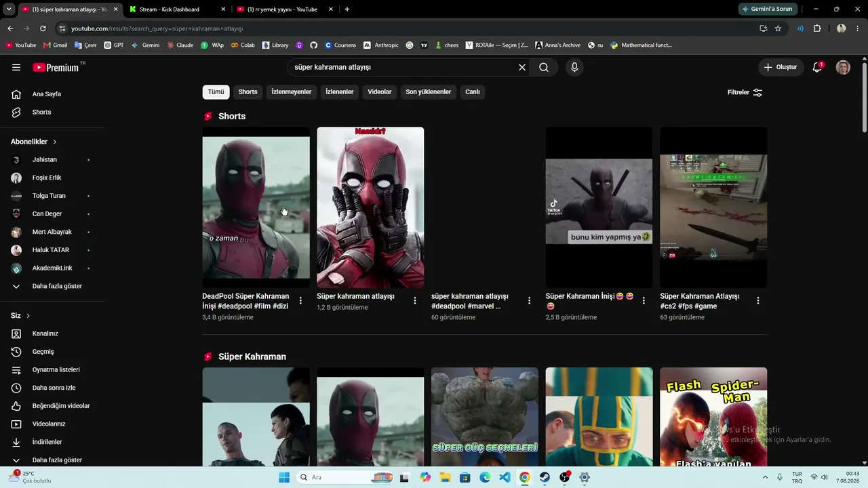
Task: Open the Anna's Archive bookmark
Action: (557, 45)
